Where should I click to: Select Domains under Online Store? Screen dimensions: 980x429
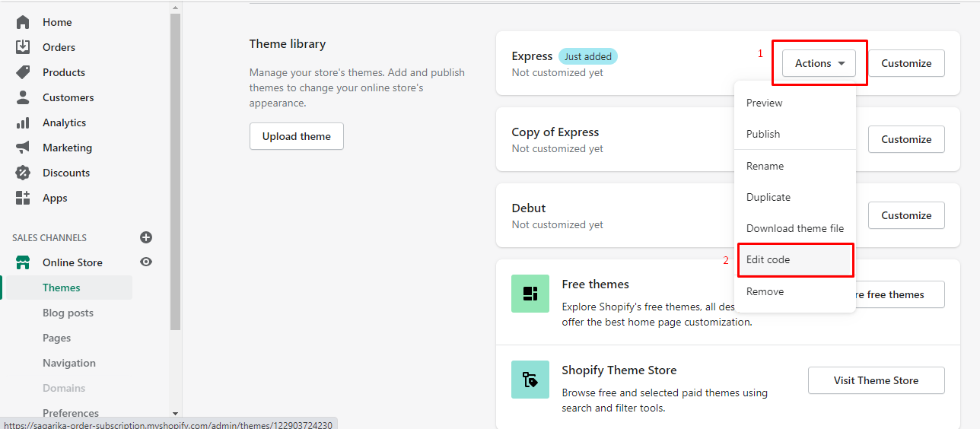click(x=64, y=388)
